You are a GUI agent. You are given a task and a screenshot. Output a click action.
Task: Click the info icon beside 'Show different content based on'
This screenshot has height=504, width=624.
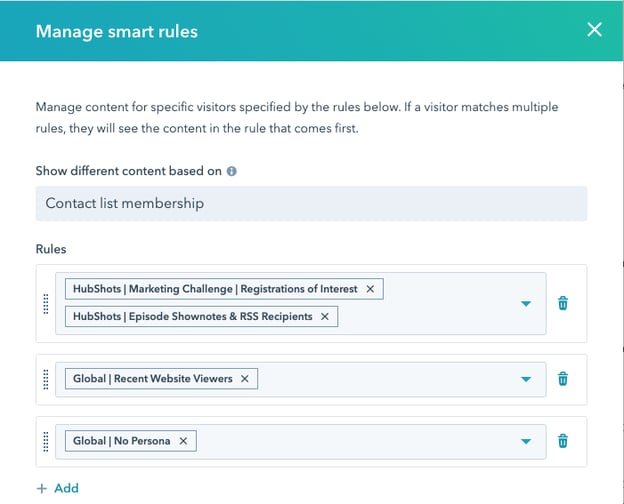pyautogui.click(x=232, y=171)
